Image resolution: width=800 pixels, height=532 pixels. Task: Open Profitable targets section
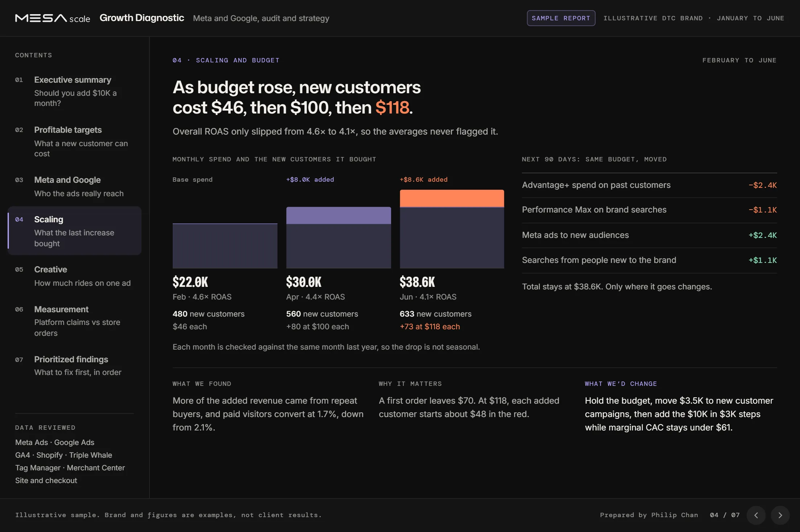click(x=74, y=141)
